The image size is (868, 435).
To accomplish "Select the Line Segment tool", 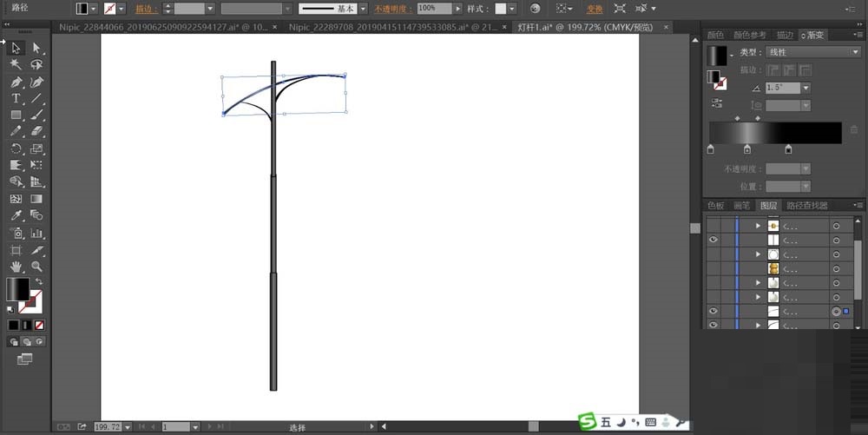I will point(36,98).
